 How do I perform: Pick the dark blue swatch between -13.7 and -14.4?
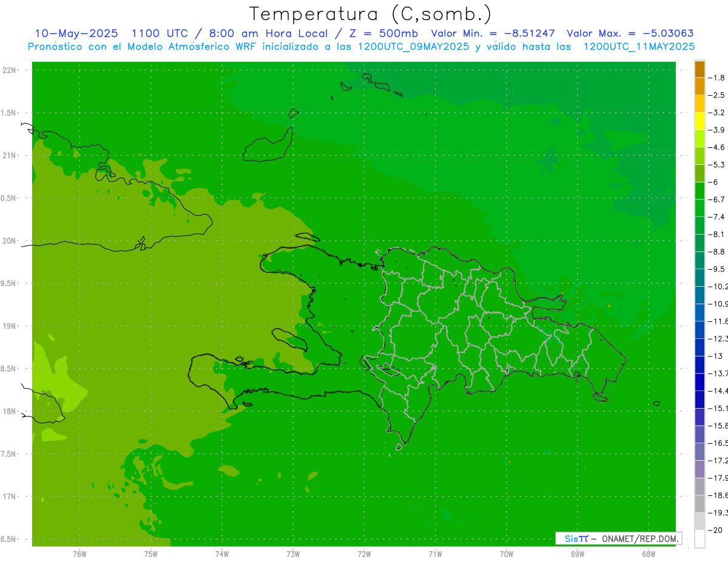(x=699, y=382)
